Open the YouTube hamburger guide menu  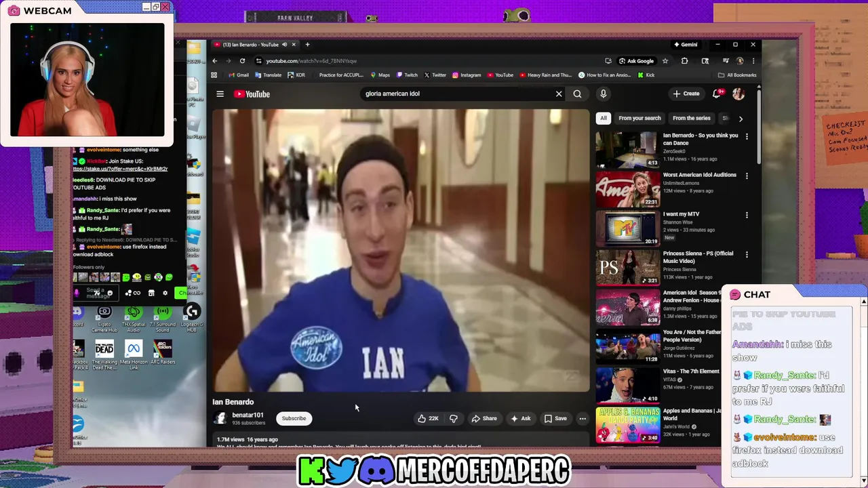pyautogui.click(x=220, y=94)
